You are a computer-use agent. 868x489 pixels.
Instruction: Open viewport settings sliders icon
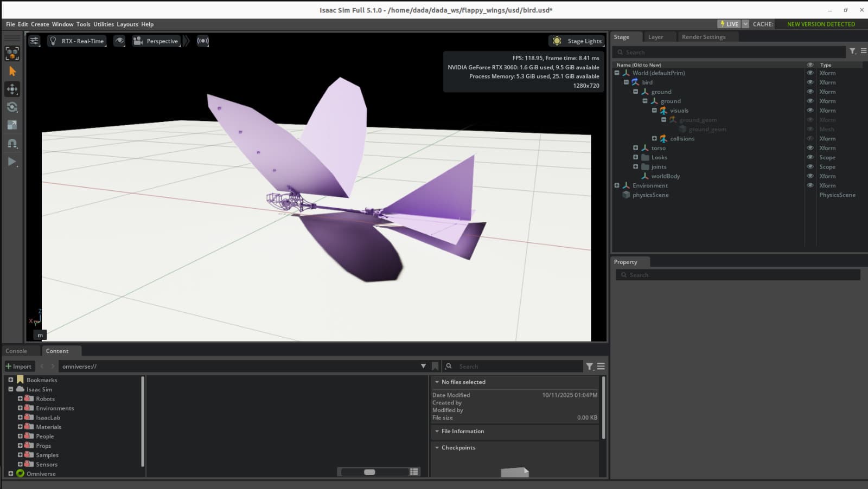pos(34,41)
